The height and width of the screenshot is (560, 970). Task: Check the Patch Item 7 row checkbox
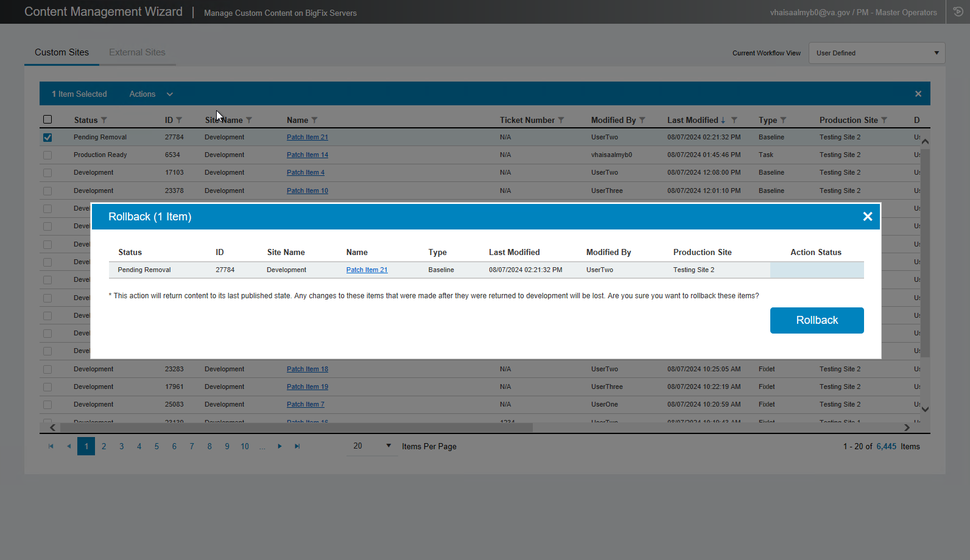click(x=47, y=405)
